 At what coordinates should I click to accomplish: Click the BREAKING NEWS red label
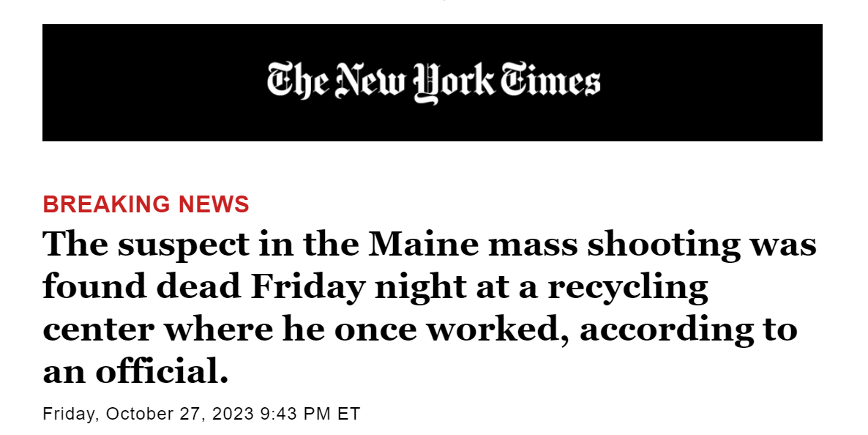tap(146, 204)
